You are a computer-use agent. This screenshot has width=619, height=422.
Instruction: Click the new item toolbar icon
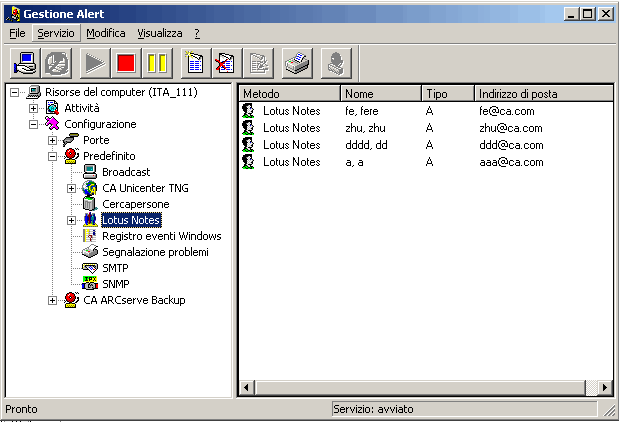click(x=196, y=63)
